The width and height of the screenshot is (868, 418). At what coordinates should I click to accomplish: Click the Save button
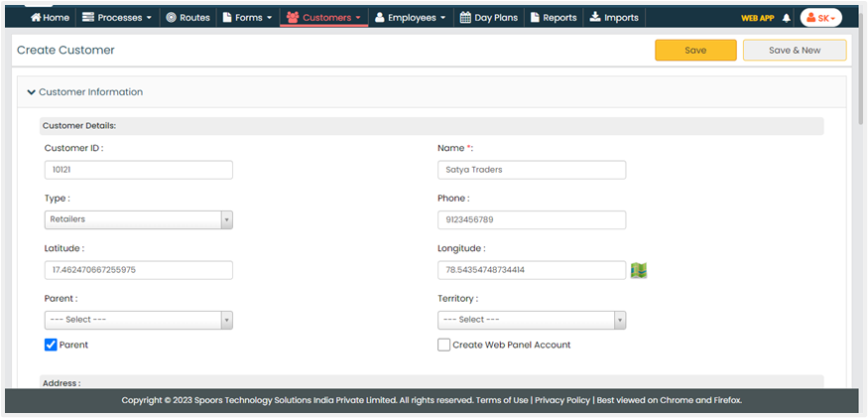695,51
